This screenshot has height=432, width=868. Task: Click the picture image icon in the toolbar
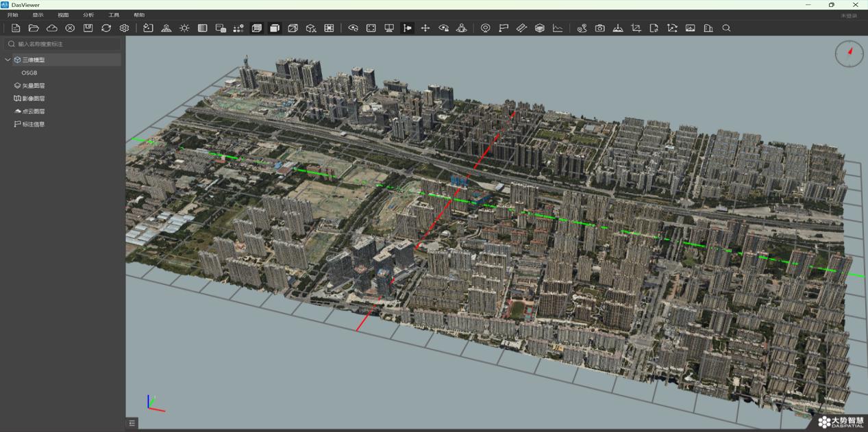(690, 28)
